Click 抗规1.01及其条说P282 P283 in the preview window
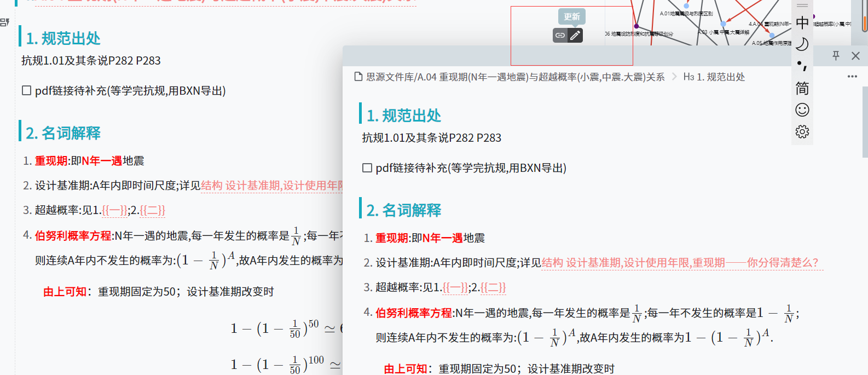Screen dimensions: 868x375 (x=432, y=138)
